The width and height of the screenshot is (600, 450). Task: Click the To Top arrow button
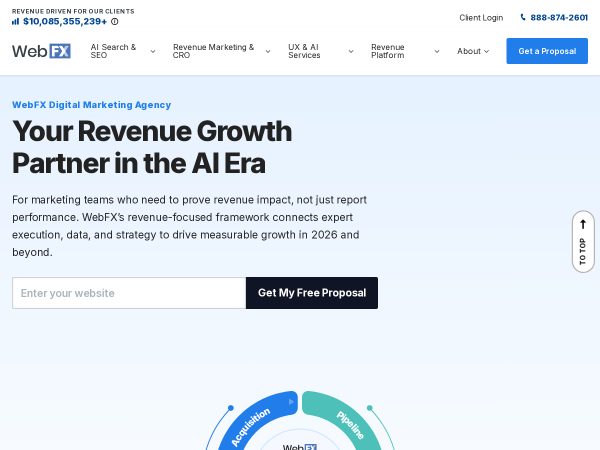[x=583, y=242]
